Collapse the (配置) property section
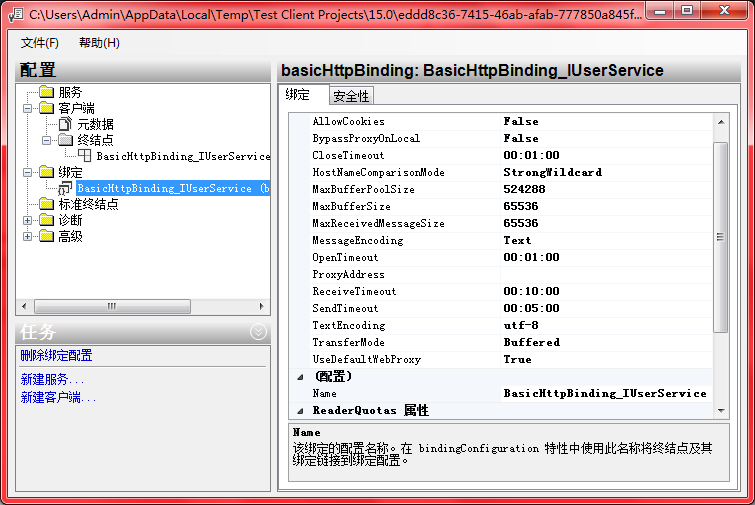 (x=298, y=377)
